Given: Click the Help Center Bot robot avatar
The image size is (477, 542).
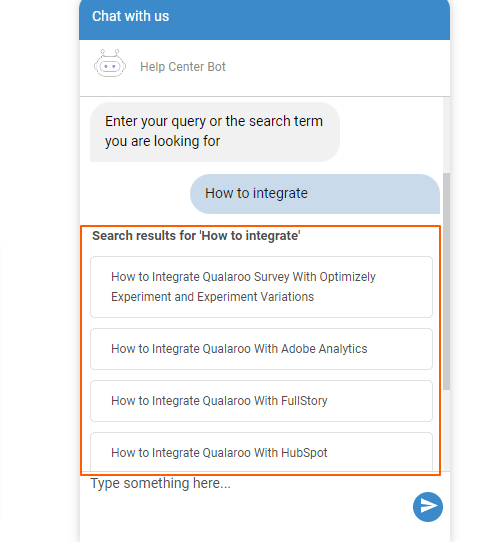Looking at the screenshot, I should coord(110,64).
